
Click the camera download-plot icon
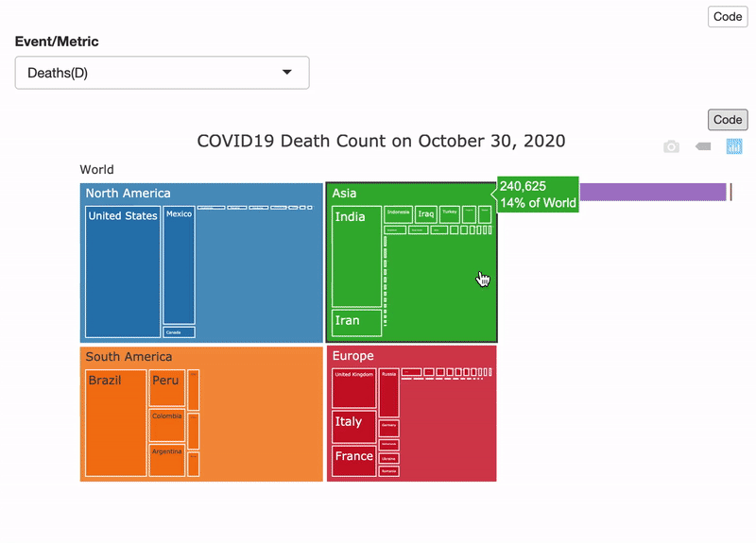click(x=671, y=146)
